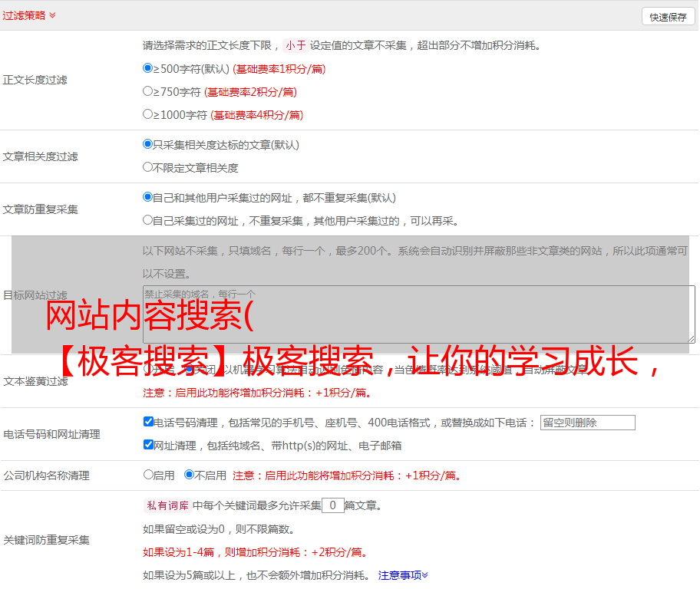Image resolution: width=700 pixels, height=589 pixels.
Task: Click the articles-per-keyword number field
Action: click(x=333, y=505)
